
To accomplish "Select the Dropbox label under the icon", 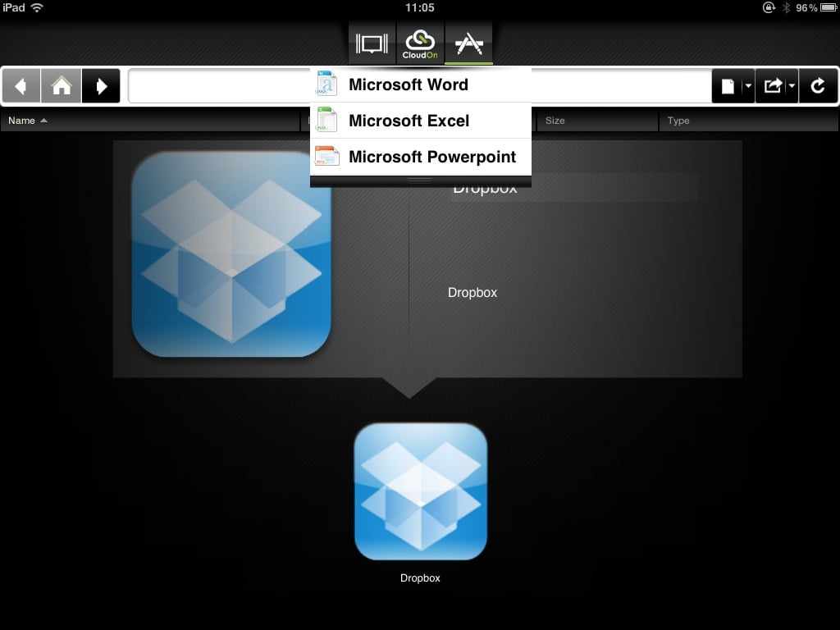I will 420,578.
